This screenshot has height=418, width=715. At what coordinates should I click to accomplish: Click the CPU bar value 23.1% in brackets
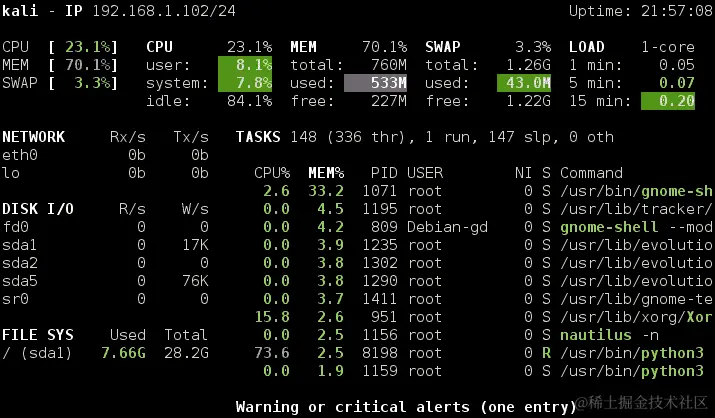pyautogui.click(x=88, y=47)
